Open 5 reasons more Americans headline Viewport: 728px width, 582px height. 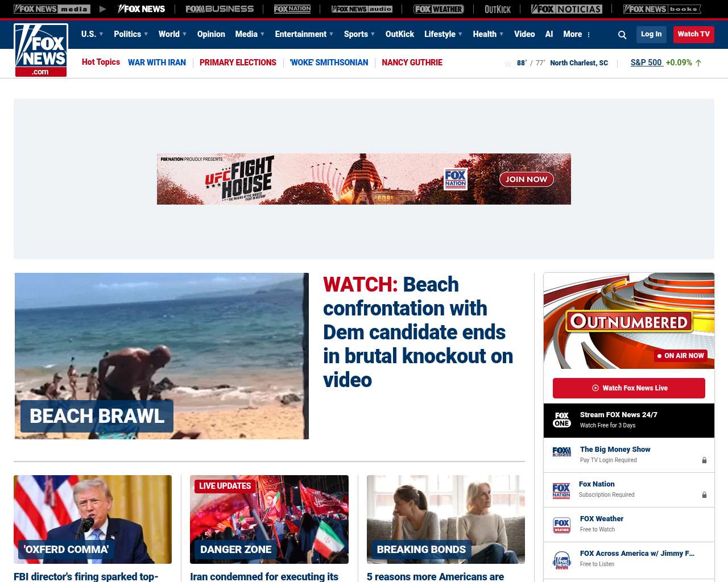point(435,576)
